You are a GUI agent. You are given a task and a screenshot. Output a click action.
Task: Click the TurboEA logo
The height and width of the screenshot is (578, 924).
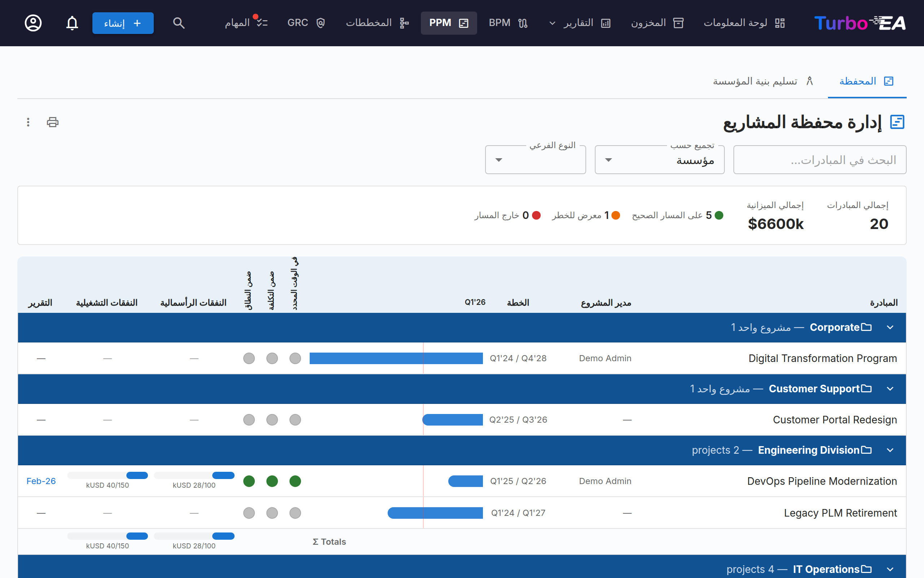click(860, 23)
